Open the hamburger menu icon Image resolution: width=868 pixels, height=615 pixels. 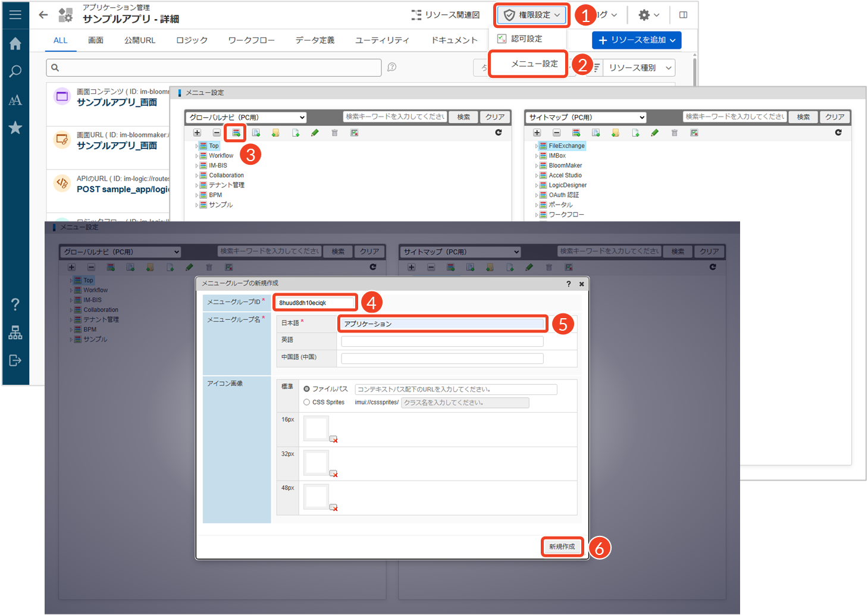[x=15, y=15]
